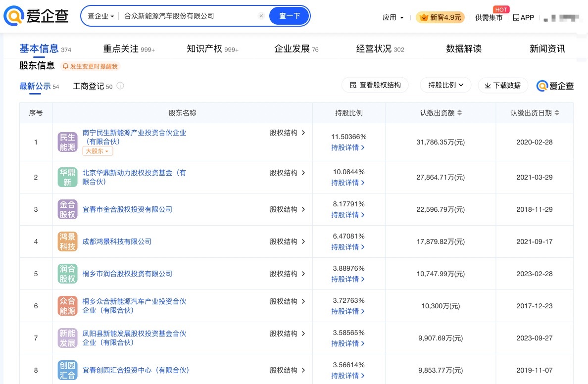Click the 2023-09-27 date cell
The height and width of the screenshot is (384, 588).
point(535,338)
